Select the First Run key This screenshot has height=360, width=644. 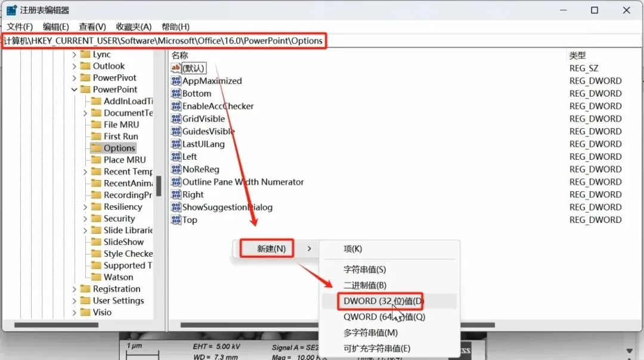pos(120,136)
